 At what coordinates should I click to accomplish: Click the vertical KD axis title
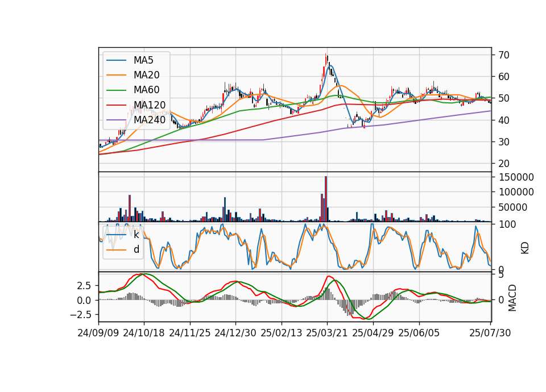(525, 248)
